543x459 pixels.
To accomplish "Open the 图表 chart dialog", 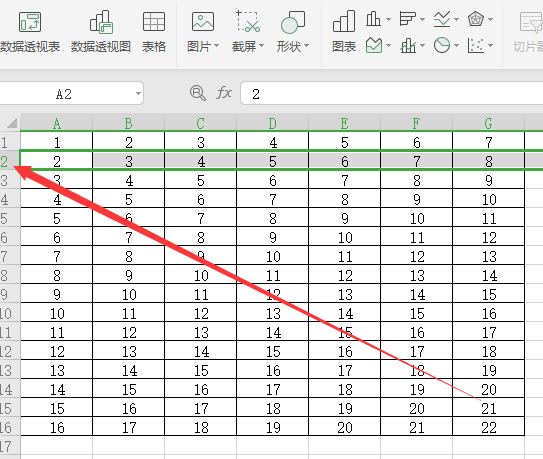I will (344, 32).
